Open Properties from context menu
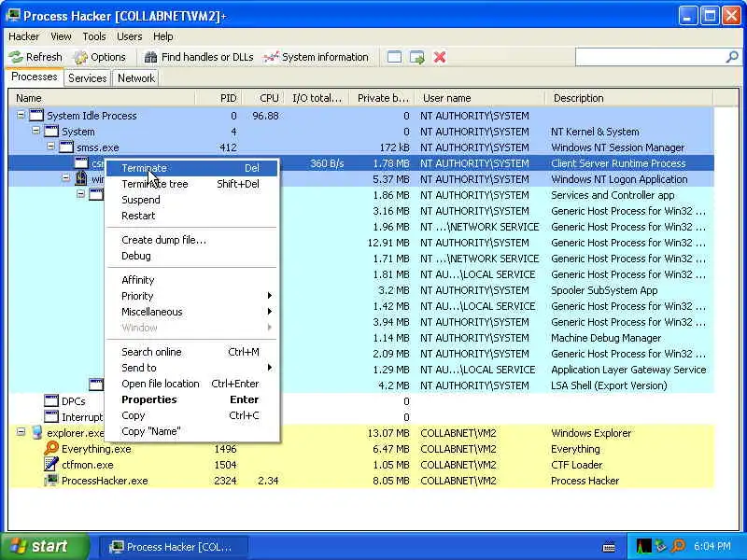747x560 pixels. tap(191, 399)
